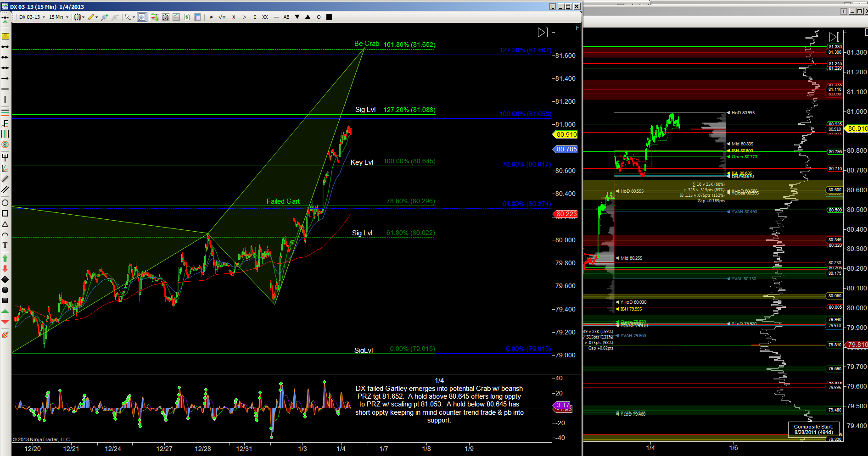868x456 pixels.
Task: Click the AB toolbar item
Action: [286, 17]
